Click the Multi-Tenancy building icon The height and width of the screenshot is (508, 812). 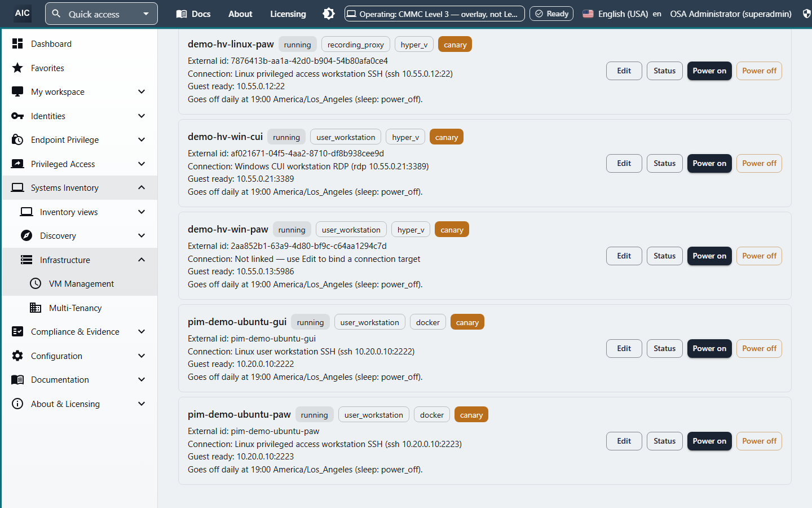pos(36,308)
